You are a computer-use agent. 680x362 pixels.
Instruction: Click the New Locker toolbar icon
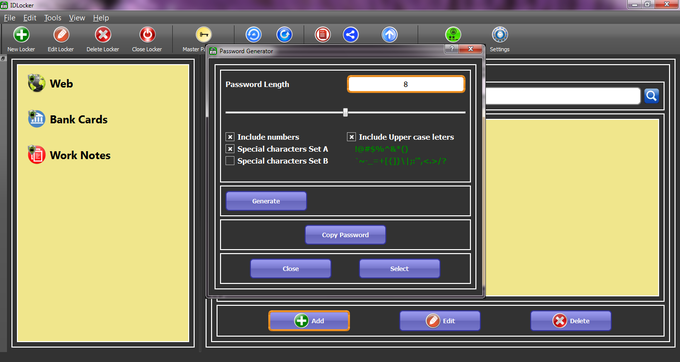click(x=21, y=35)
